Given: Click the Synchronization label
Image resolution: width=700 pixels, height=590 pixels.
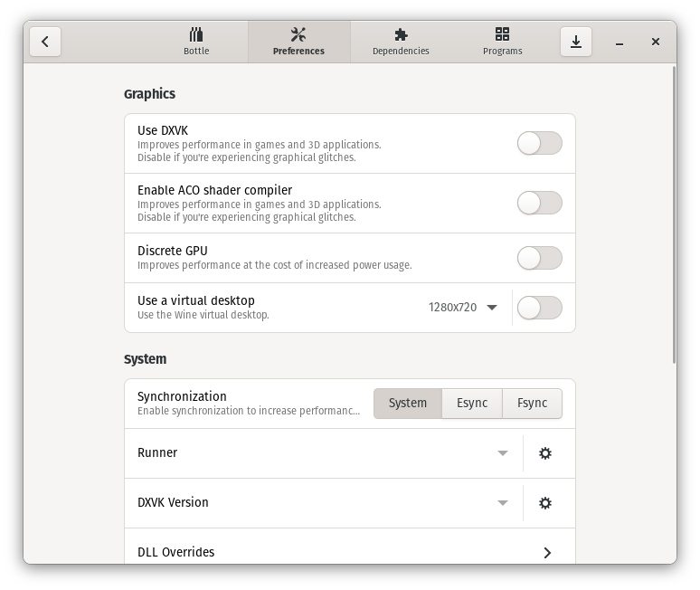Looking at the screenshot, I should [x=182, y=396].
